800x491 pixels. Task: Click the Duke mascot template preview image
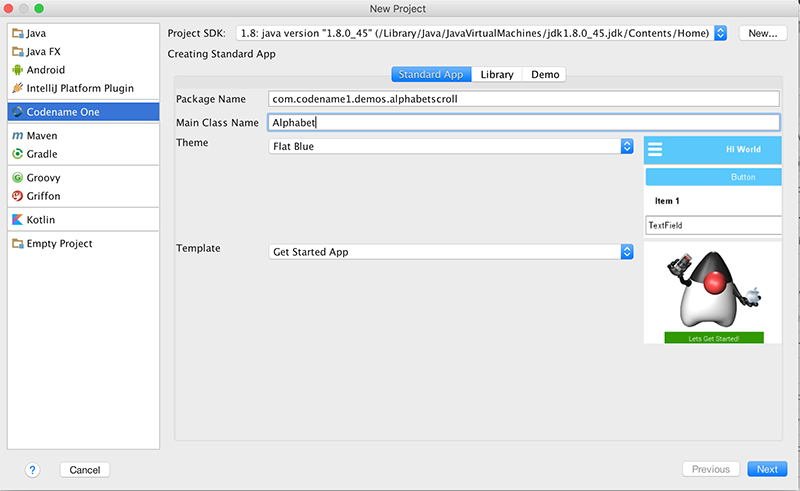[713, 288]
